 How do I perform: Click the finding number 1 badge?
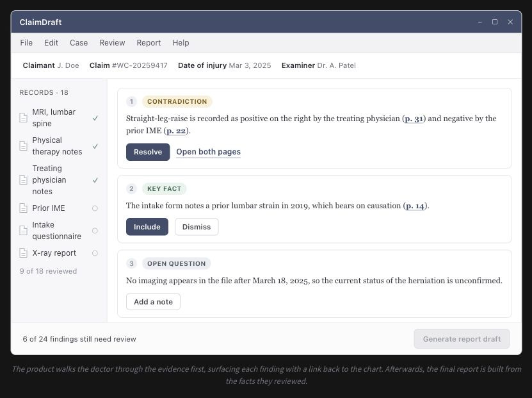pyautogui.click(x=132, y=101)
